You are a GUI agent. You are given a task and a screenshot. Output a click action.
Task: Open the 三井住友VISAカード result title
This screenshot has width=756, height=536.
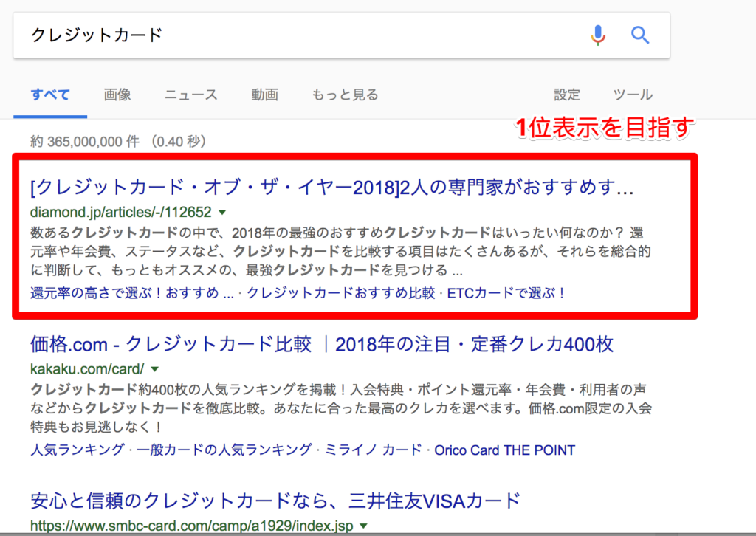click(275, 501)
